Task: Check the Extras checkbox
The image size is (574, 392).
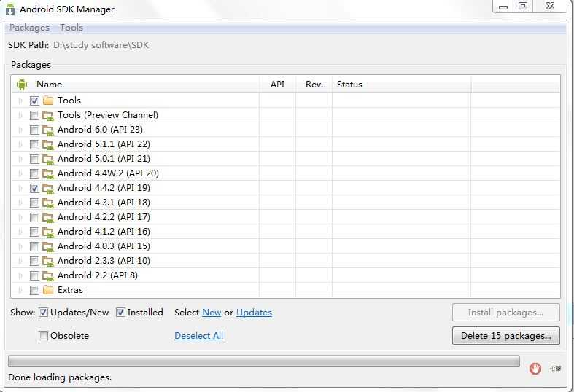Action: pos(34,290)
